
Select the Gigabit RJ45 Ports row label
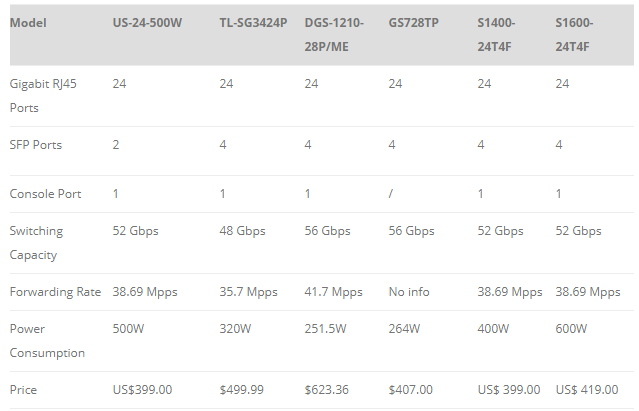coord(43,96)
